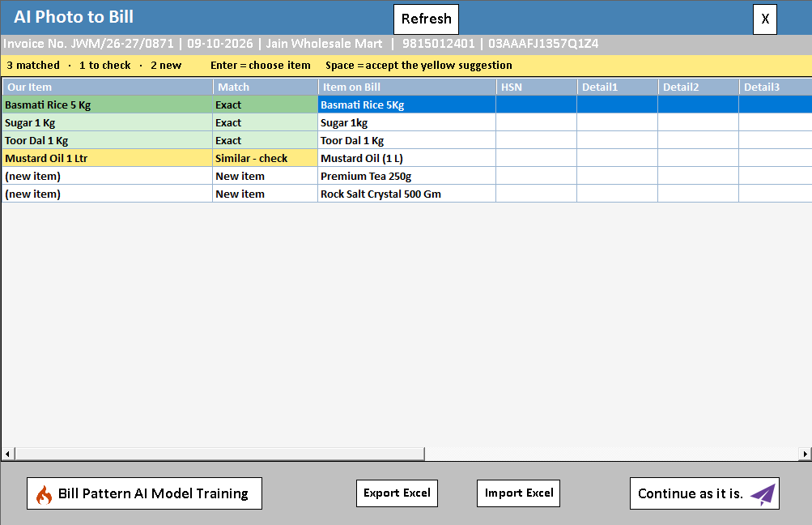Click the left scrollbar arrow
812x525 pixels.
coord(7,454)
